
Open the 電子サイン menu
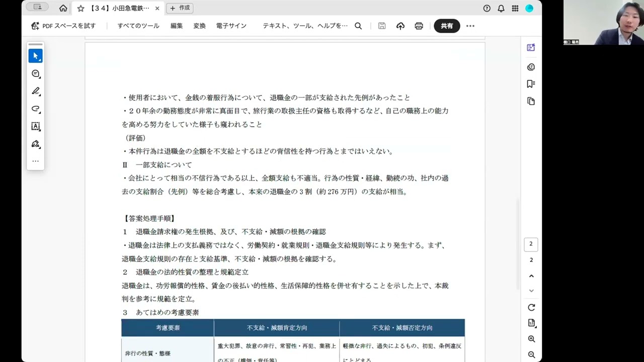[x=231, y=26]
